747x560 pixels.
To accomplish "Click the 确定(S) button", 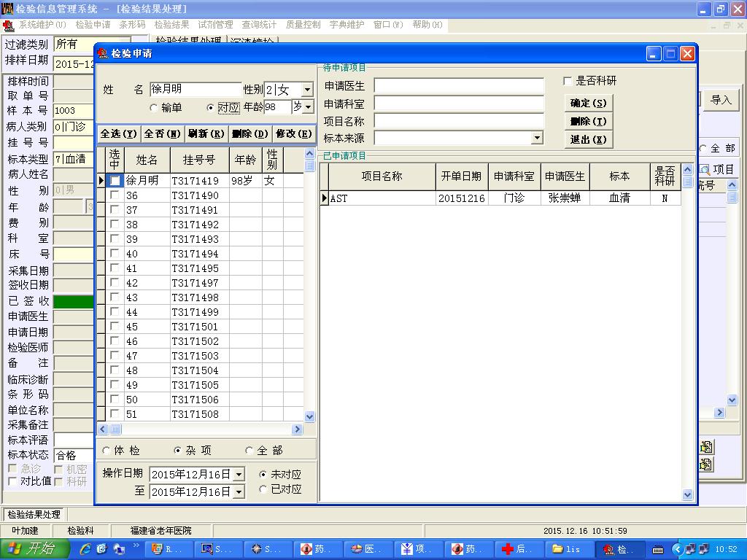I will point(589,103).
